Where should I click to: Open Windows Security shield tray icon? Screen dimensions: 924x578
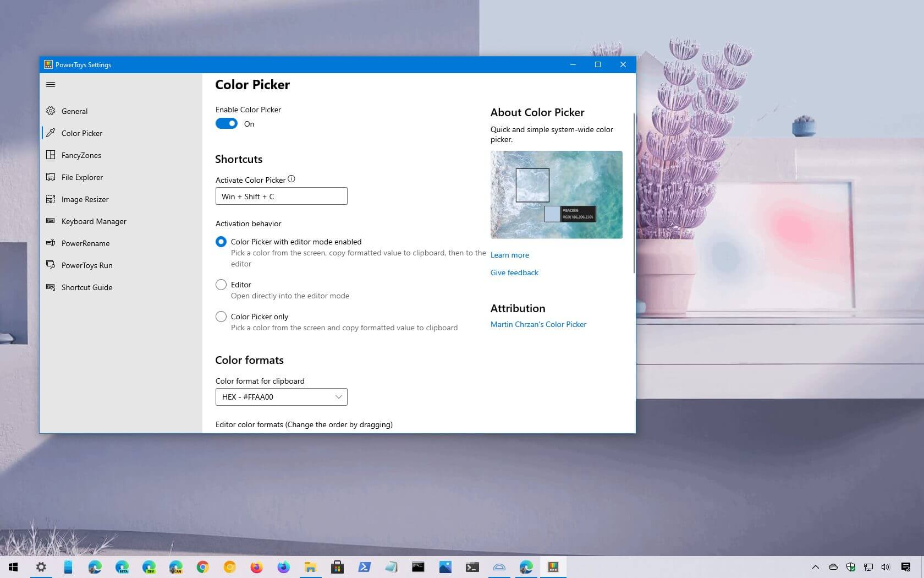pos(851,567)
